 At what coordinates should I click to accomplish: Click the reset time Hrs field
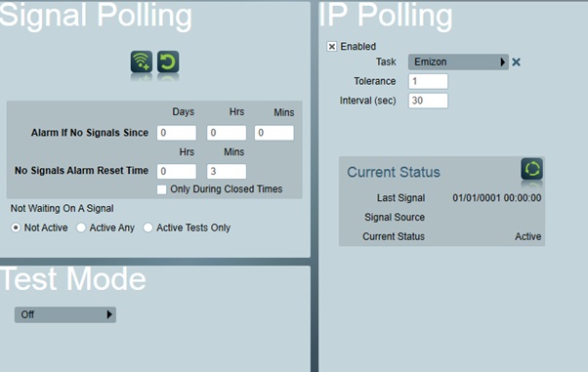[177, 172]
